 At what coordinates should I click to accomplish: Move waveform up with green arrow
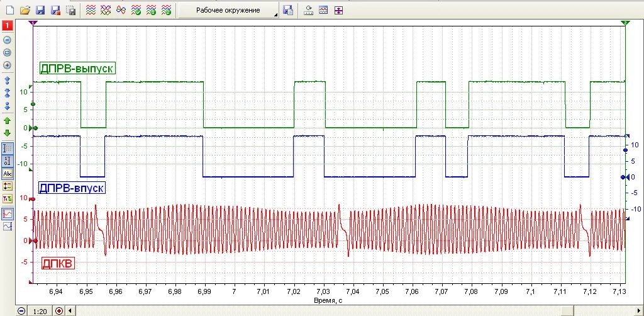pyautogui.click(x=7, y=121)
